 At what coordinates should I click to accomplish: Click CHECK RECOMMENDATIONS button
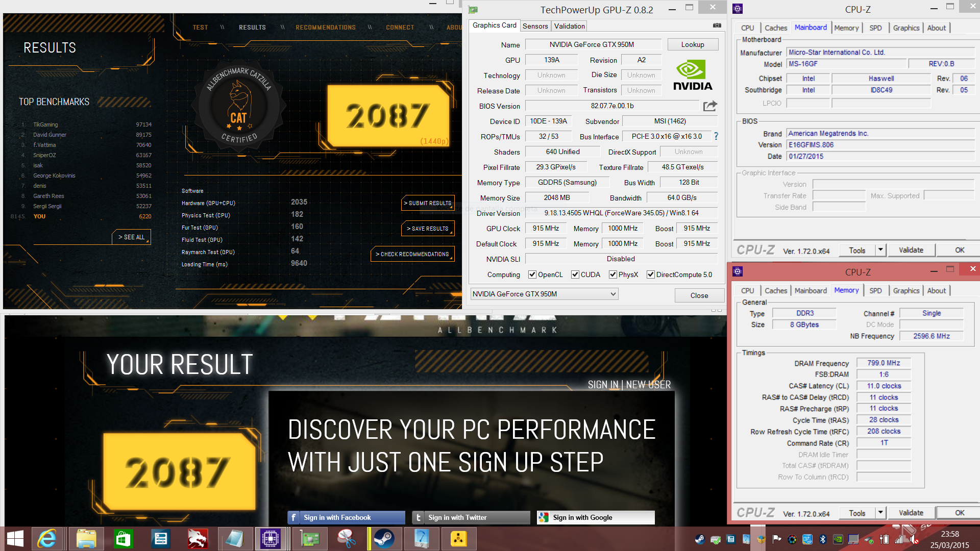[x=412, y=254]
